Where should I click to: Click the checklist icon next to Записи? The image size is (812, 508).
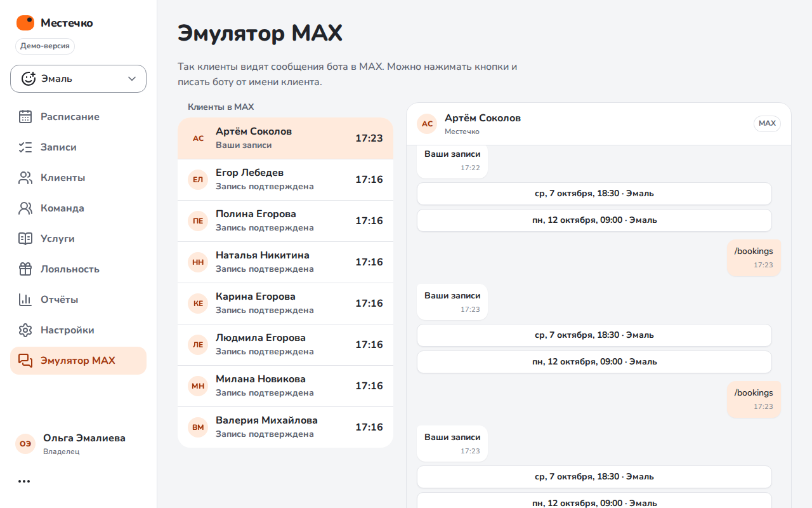25,147
